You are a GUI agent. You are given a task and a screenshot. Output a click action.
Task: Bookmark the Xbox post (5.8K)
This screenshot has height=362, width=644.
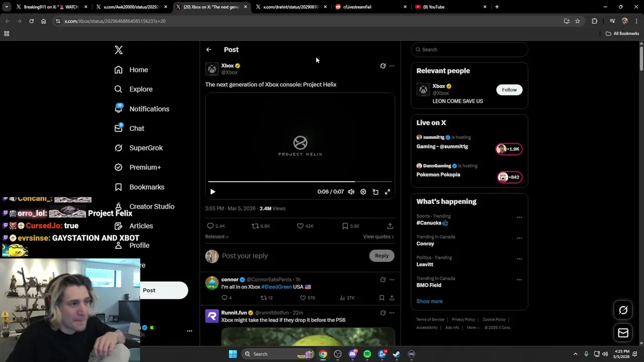point(350,226)
